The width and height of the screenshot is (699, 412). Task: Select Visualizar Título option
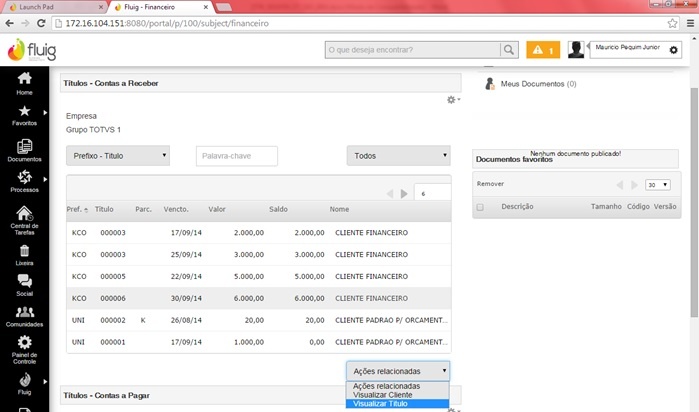398,404
